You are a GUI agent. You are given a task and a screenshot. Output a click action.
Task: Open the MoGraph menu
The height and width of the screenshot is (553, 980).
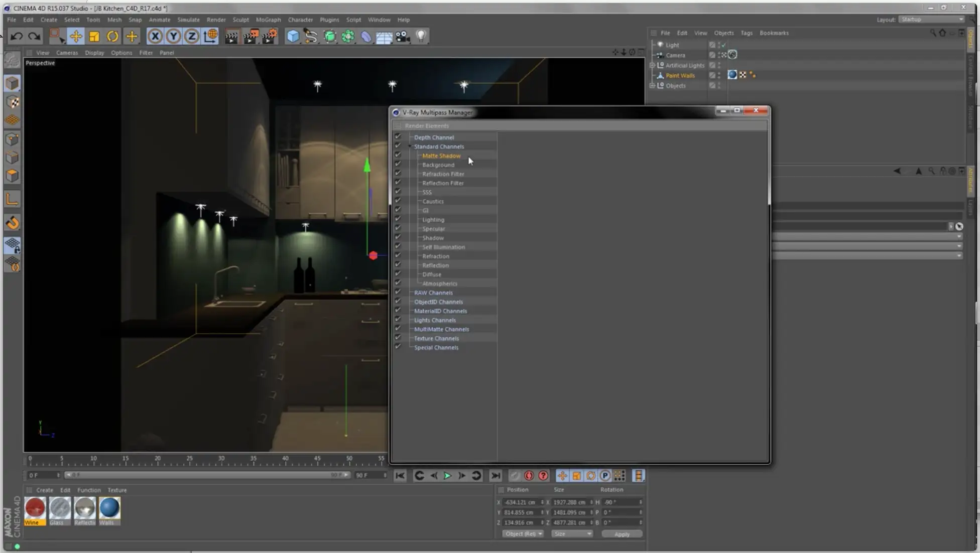pos(268,20)
